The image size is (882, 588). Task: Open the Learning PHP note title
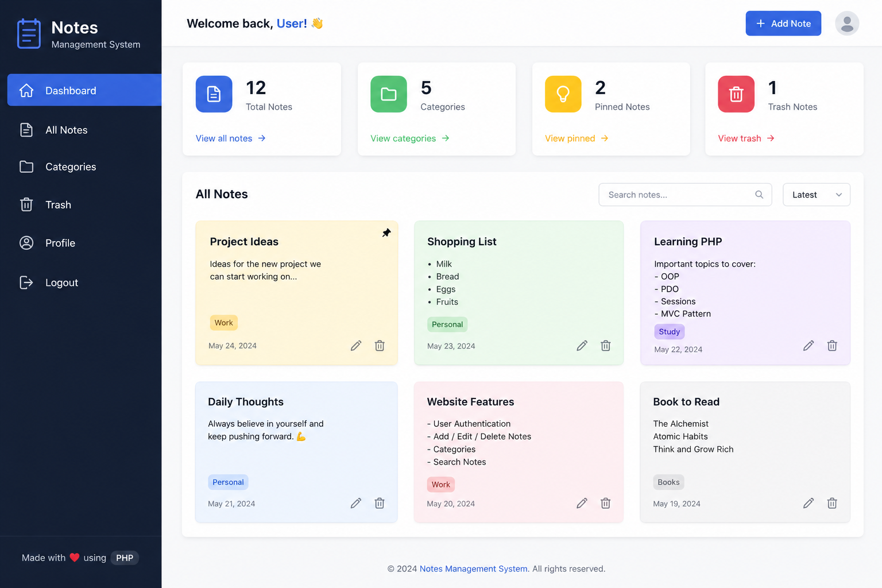point(688,242)
